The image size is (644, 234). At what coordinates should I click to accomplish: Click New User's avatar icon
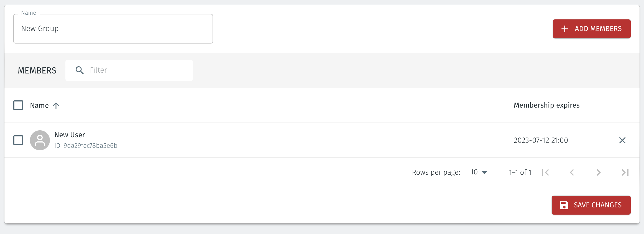[40, 140]
